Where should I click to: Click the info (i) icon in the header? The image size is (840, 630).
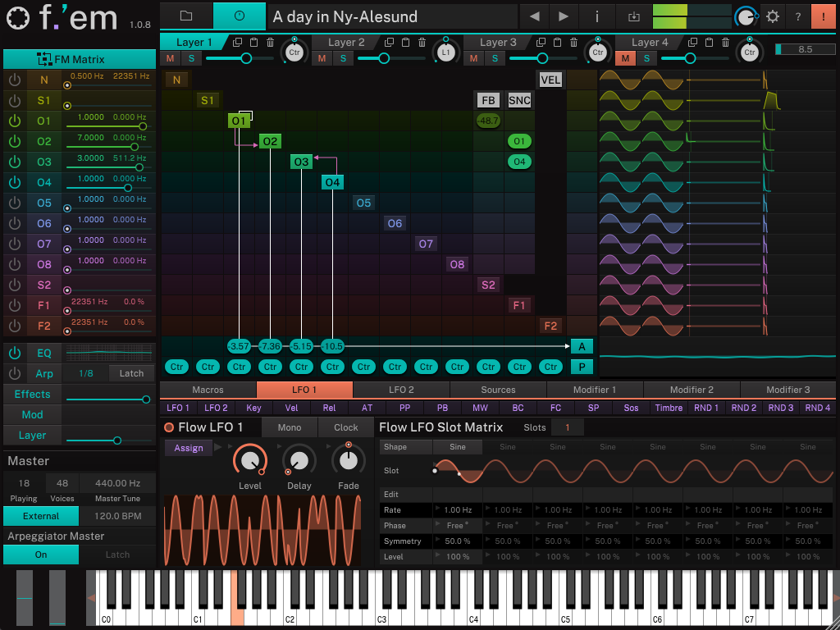596,16
